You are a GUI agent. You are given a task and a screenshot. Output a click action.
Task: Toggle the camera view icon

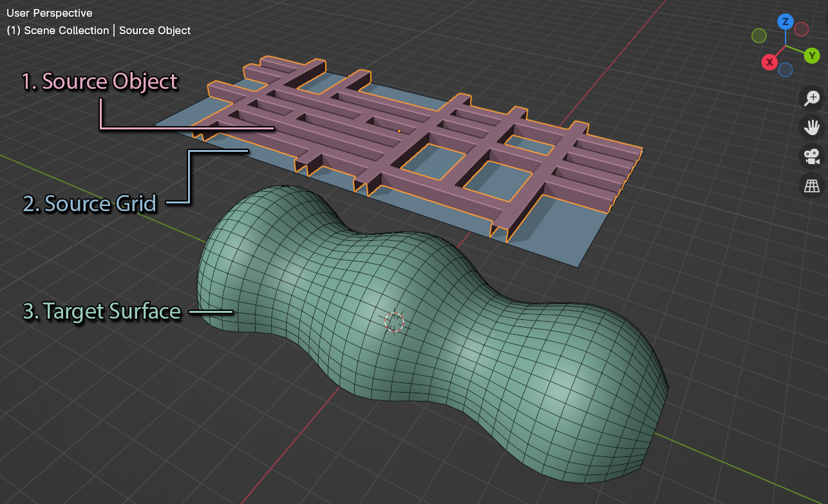coord(811,156)
